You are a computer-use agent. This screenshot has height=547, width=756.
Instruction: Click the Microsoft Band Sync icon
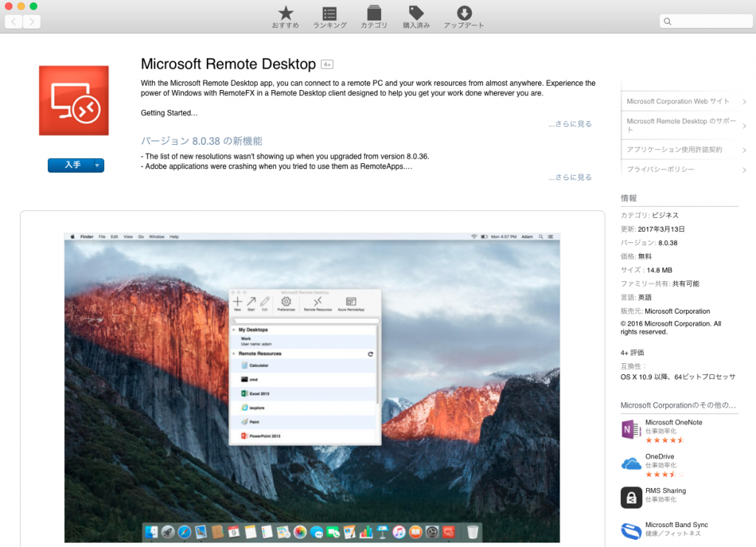[631, 531]
